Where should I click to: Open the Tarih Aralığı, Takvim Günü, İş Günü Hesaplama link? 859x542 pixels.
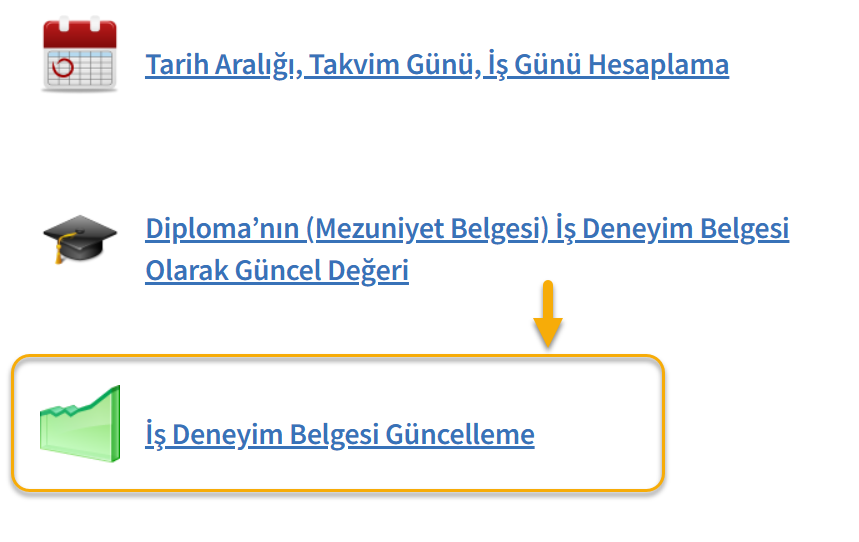click(x=437, y=65)
